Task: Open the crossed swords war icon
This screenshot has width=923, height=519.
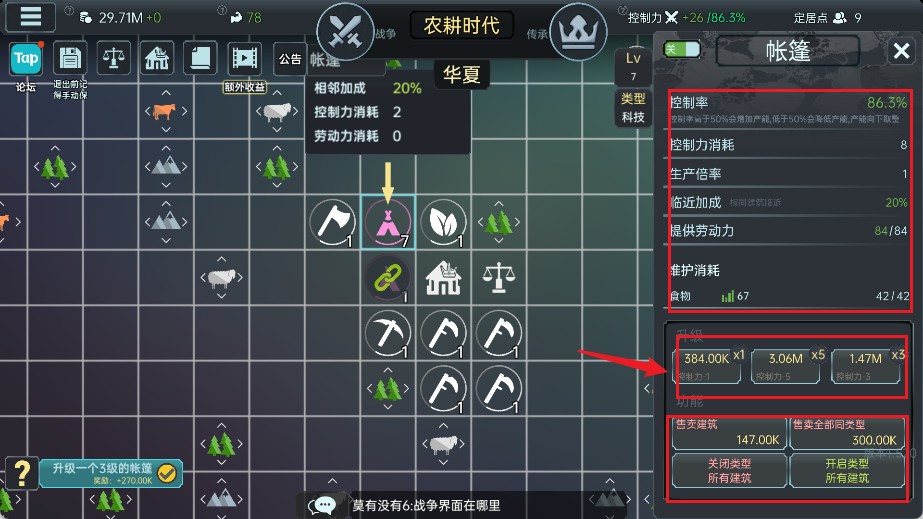Action: point(346,32)
